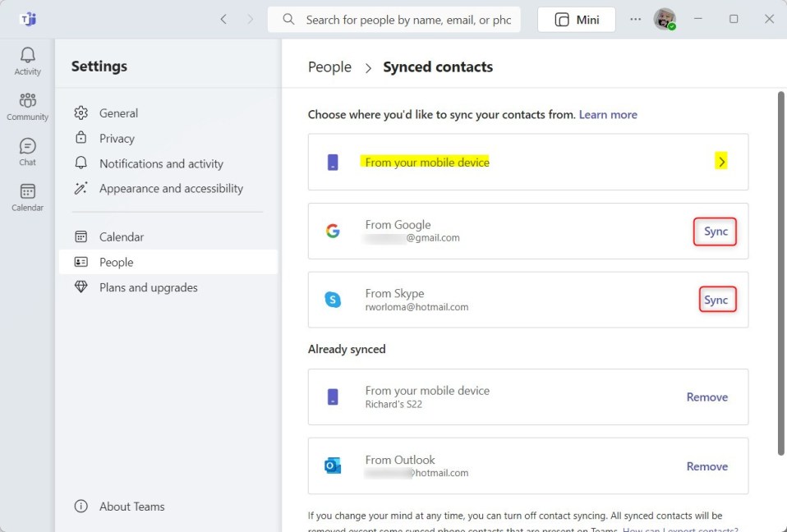Click the search people input field
The image size is (787, 532).
pos(407,19)
